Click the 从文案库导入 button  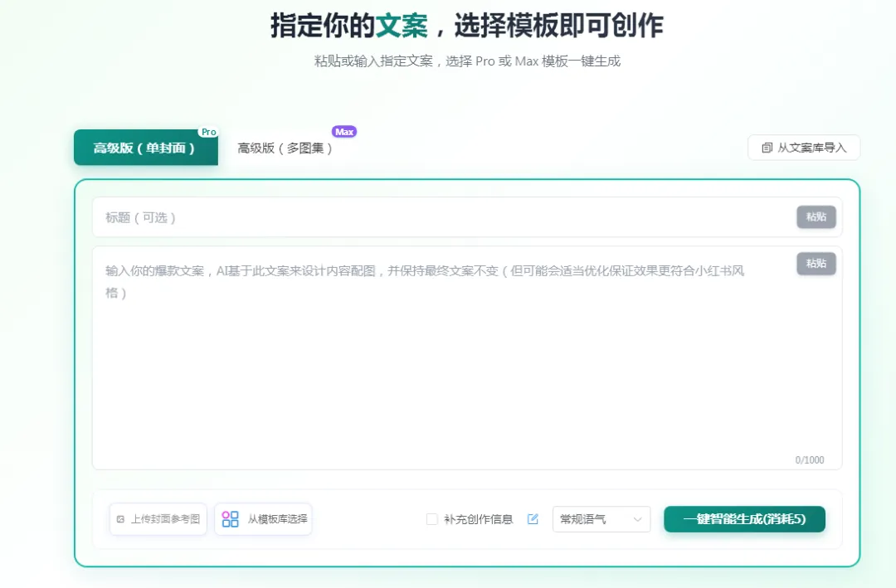coord(803,148)
